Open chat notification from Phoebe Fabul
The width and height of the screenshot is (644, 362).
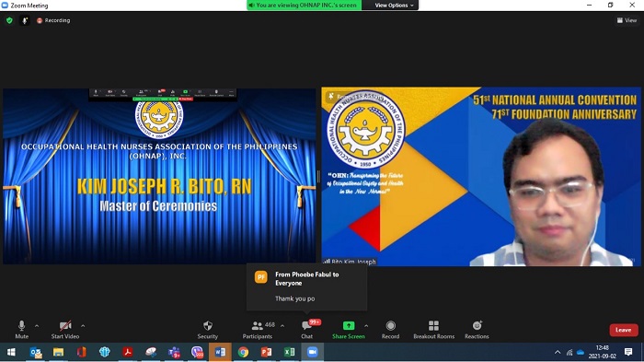tap(306, 286)
